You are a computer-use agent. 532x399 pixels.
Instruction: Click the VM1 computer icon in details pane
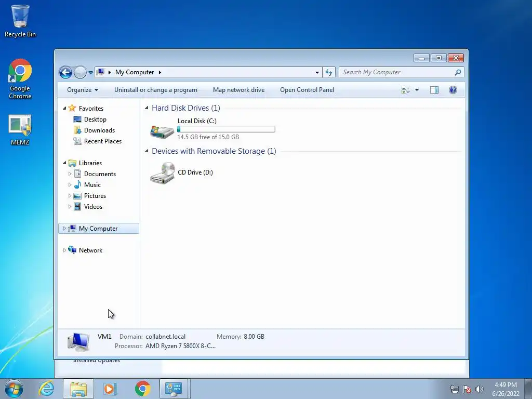(78, 342)
